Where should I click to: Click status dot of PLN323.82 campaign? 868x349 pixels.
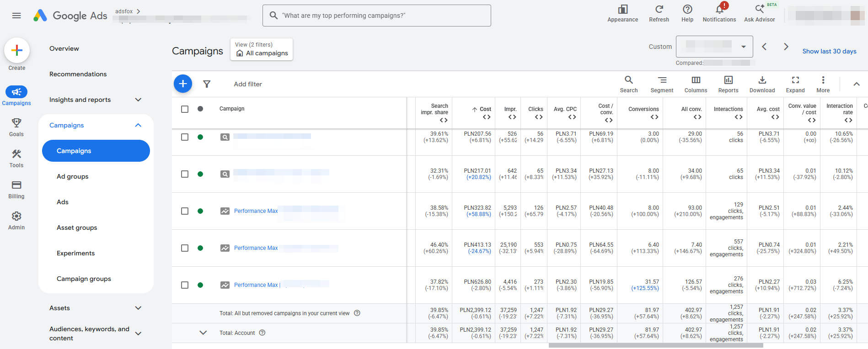pos(200,211)
